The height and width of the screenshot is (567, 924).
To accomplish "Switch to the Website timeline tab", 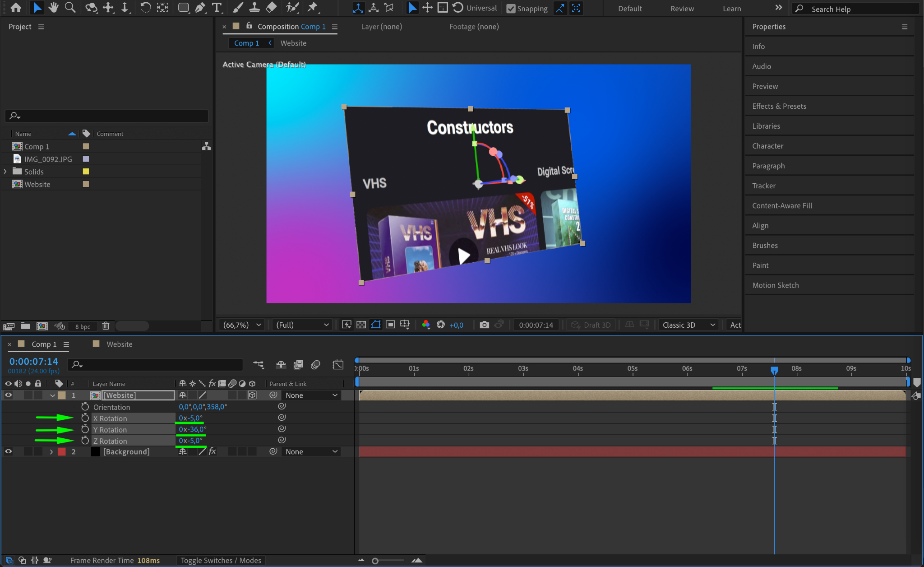I will pos(119,344).
